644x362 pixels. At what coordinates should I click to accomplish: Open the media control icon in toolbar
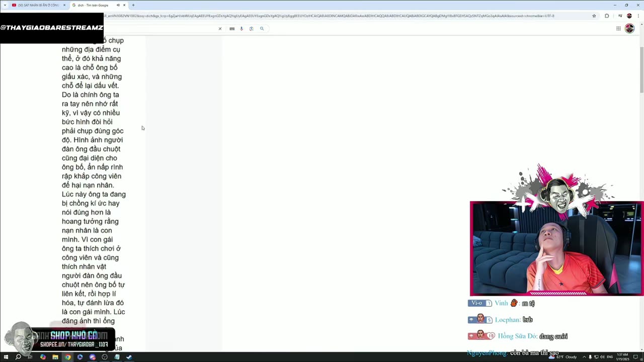click(x=620, y=16)
